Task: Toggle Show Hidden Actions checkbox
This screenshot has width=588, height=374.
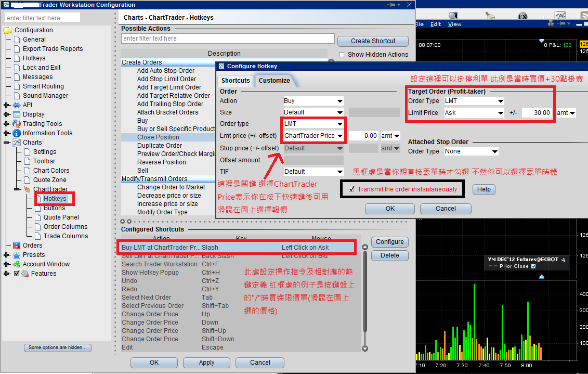Action: [x=341, y=55]
